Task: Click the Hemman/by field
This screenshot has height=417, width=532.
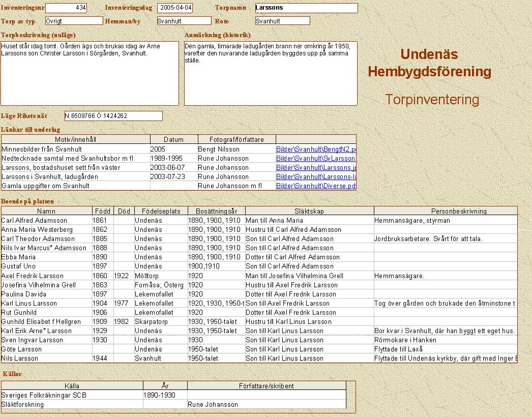Action: click(x=184, y=21)
